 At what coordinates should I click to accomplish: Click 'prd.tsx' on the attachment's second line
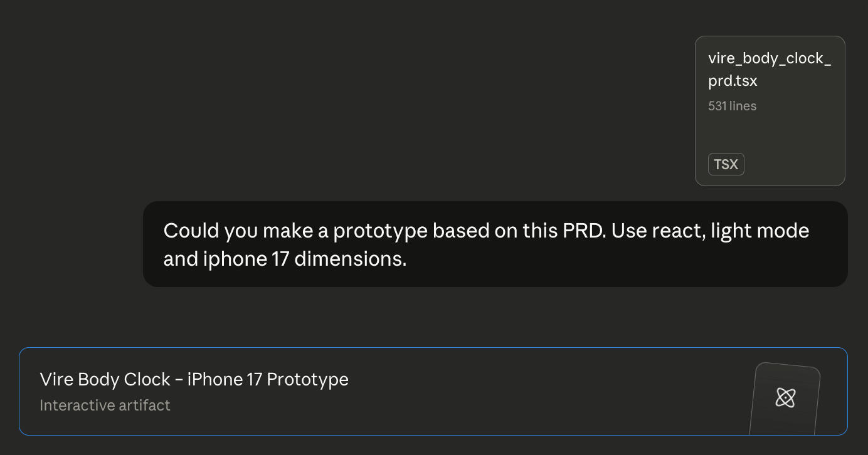[733, 81]
